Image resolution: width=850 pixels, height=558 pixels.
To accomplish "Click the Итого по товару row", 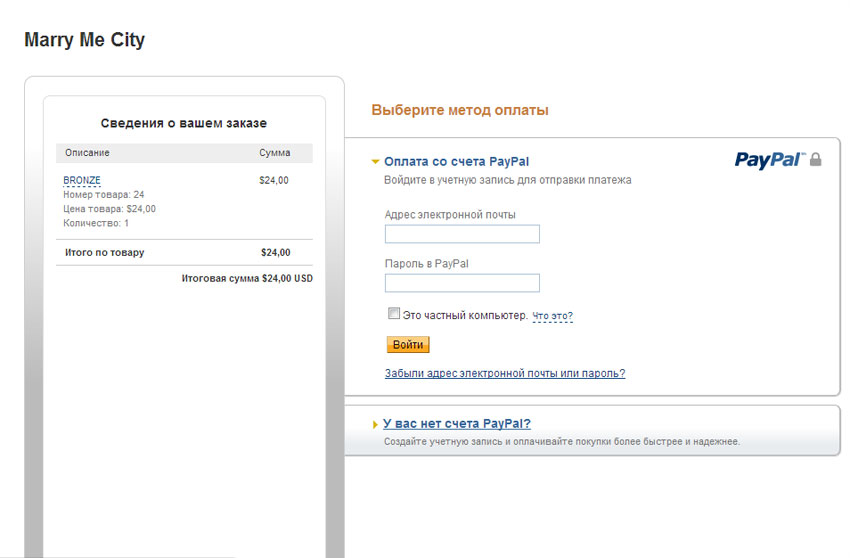I will coord(184,252).
